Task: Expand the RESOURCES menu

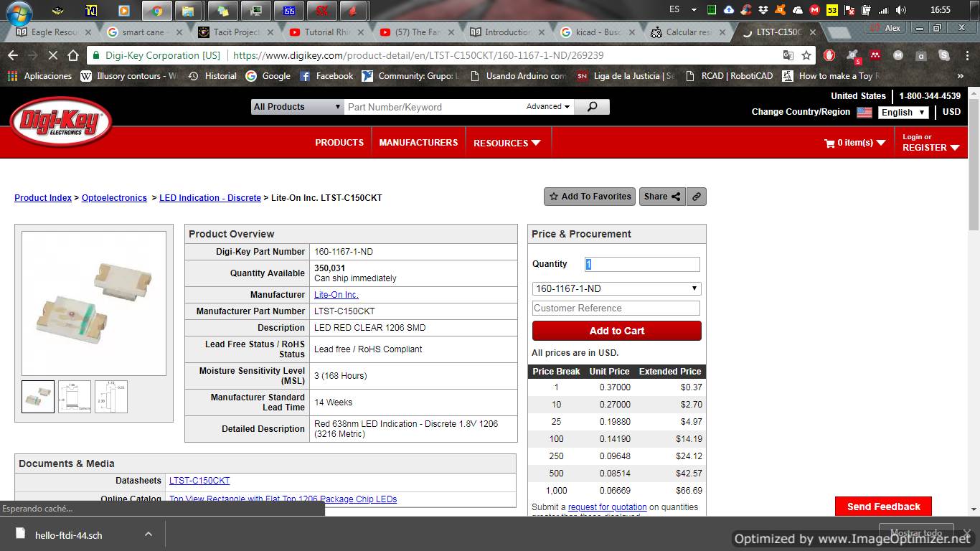Action: [507, 143]
